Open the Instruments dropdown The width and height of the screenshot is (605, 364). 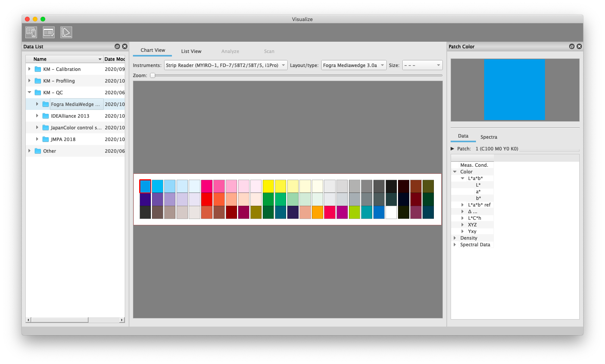point(226,65)
